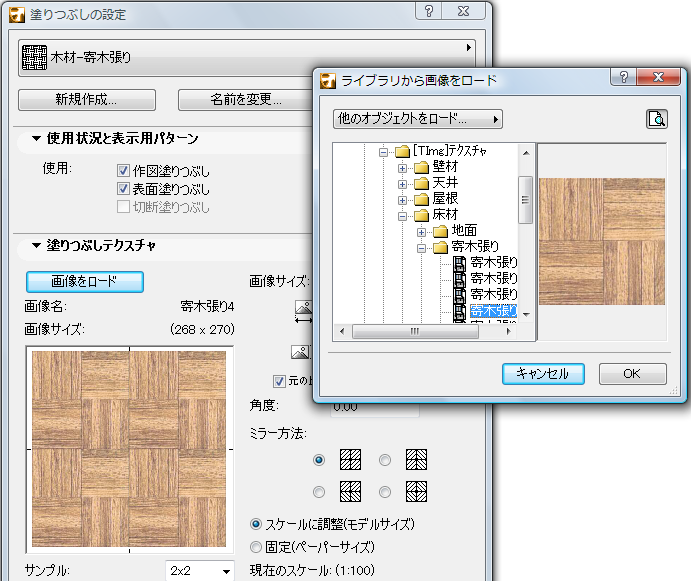Open the サンプル 2x2 dropdown

[x=200, y=571]
